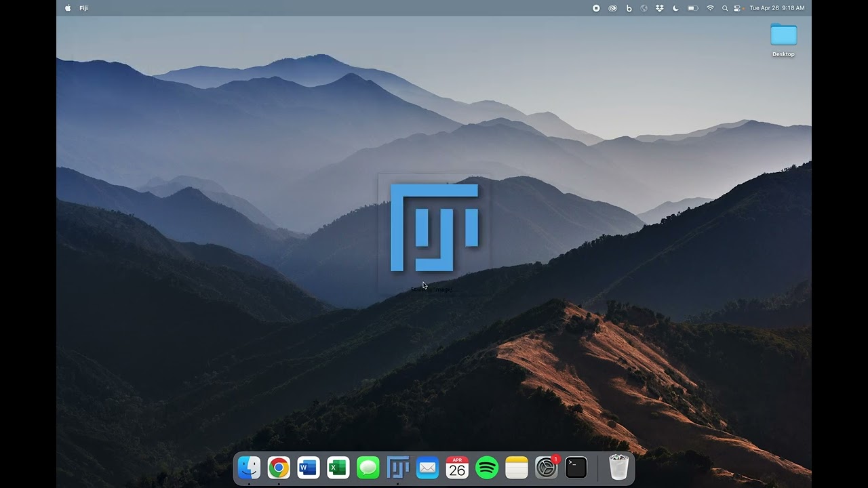
Task: Open Creative Cloud menu bar icon
Action: coord(612,8)
